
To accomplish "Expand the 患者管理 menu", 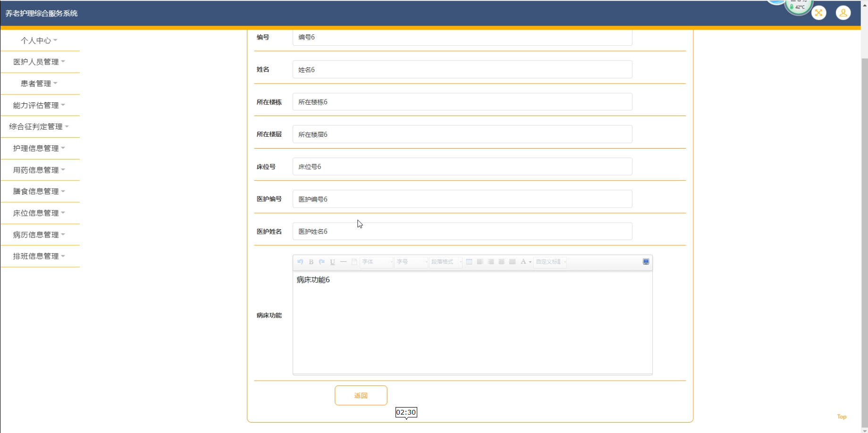I will (40, 83).
